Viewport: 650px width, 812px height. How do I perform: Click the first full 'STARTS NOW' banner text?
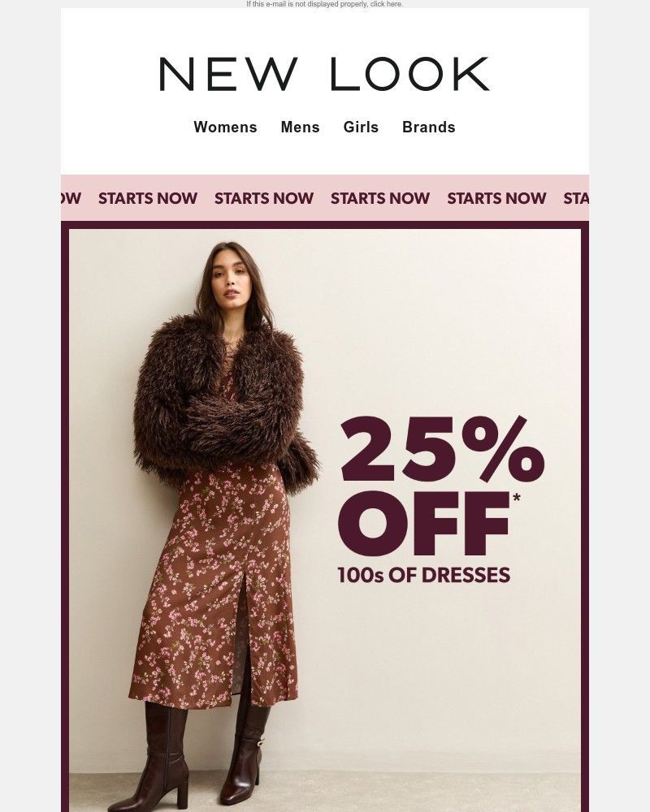148,198
